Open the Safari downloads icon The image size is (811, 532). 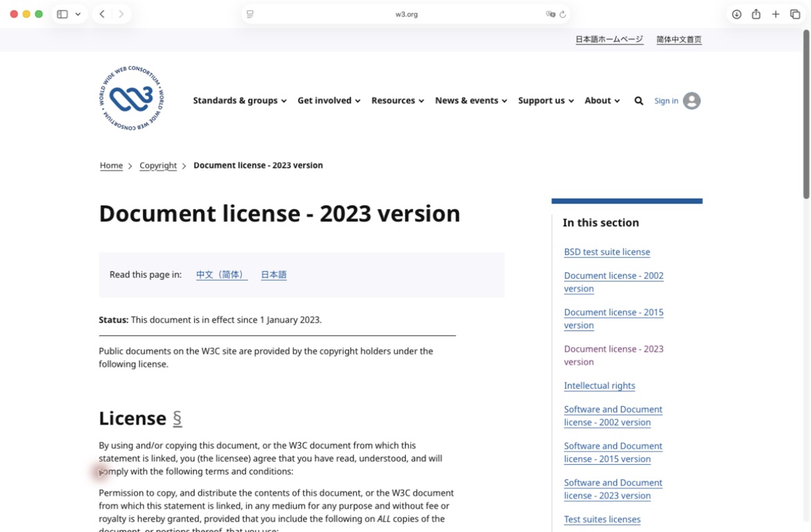737,14
